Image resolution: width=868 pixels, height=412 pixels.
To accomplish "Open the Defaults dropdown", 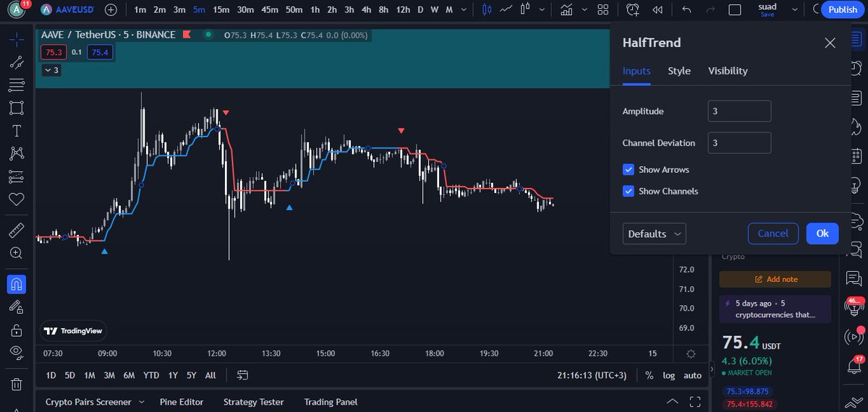I will click(x=654, y=233).
